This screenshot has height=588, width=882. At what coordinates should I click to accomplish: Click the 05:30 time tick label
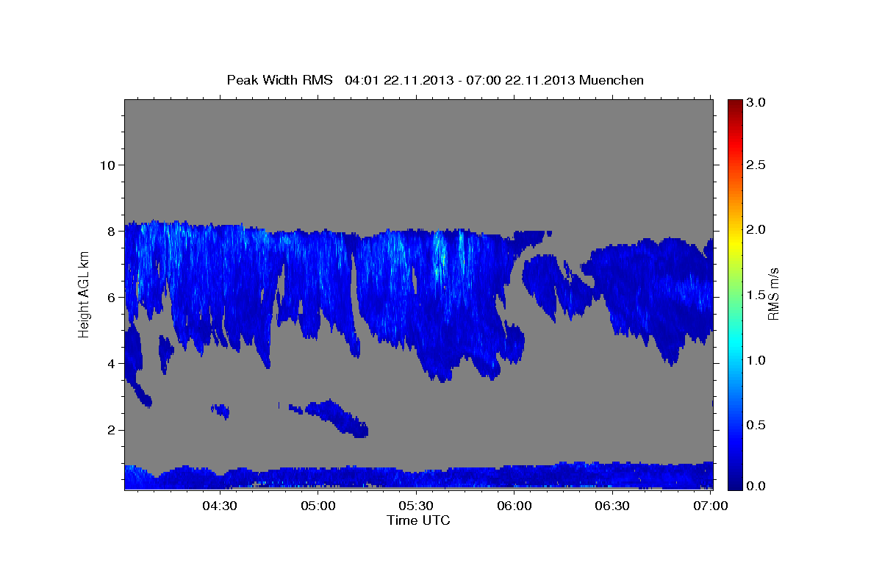pos(416,506)
